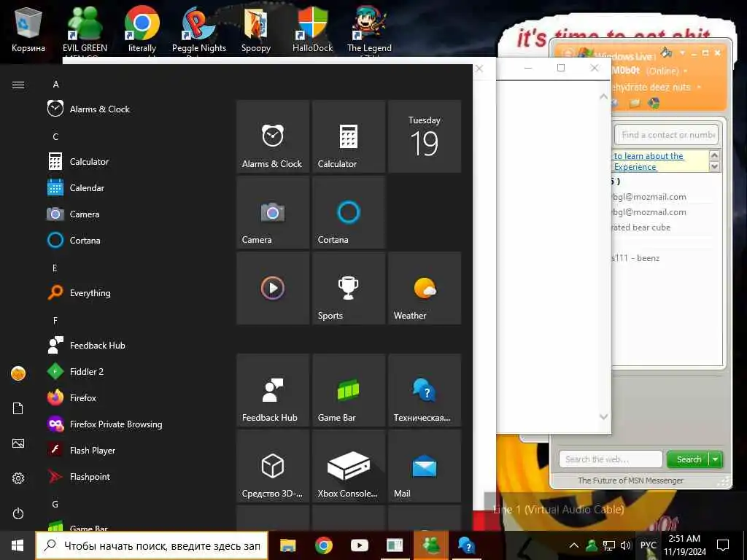Open the Online status dropdown in Messenger
Image resolution: width=747 pixels, height=560 pixels.
686,71
